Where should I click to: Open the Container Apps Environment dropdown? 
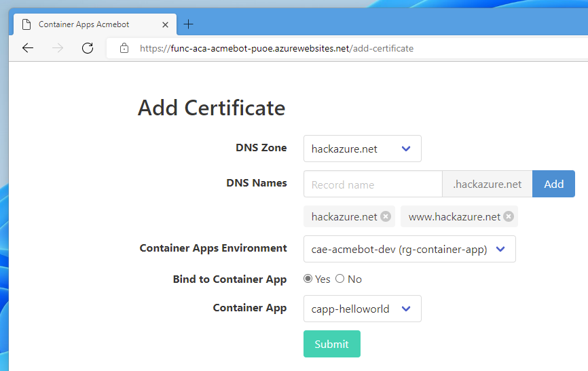click(409, 249)
